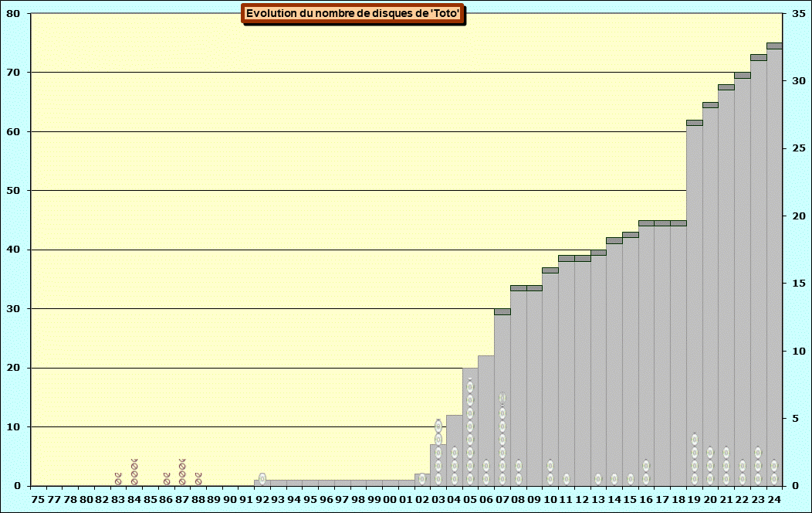
Task: Pick the vinyl record icons above year 86
Action: coord(166,479)
